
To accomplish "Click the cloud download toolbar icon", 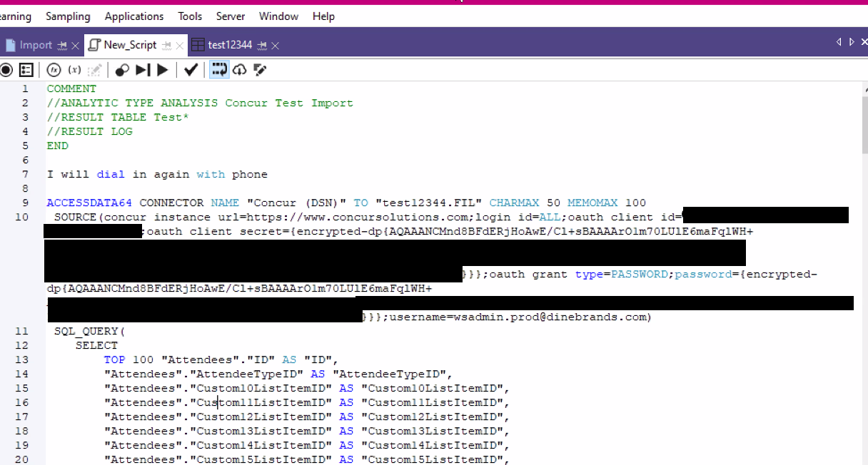I will (x=240, y=70).
